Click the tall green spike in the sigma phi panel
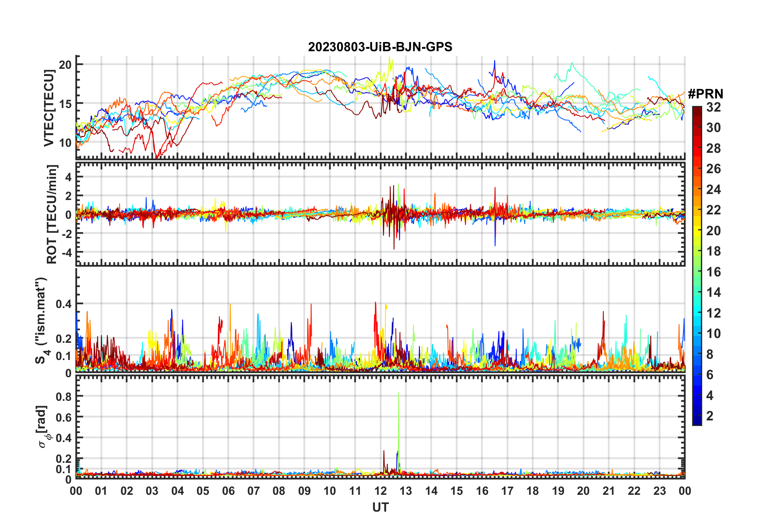The image size is (761, 532). click(399, 416)
